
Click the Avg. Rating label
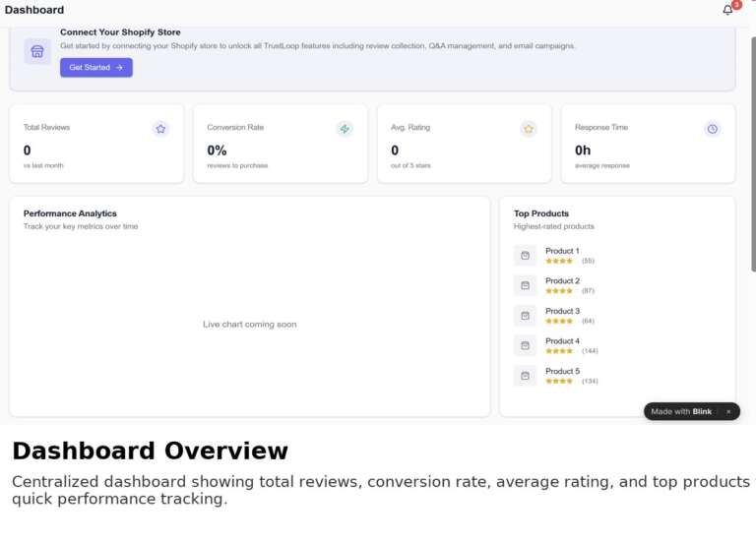(x=410, y=127)
